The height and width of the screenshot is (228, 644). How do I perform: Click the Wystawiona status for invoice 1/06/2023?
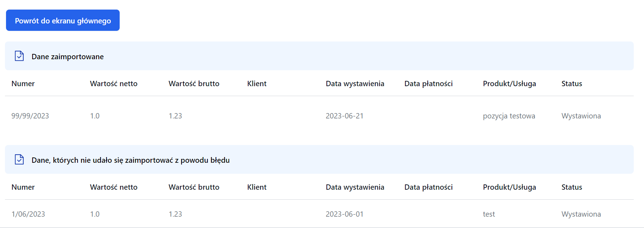click(x=581, y=214)
